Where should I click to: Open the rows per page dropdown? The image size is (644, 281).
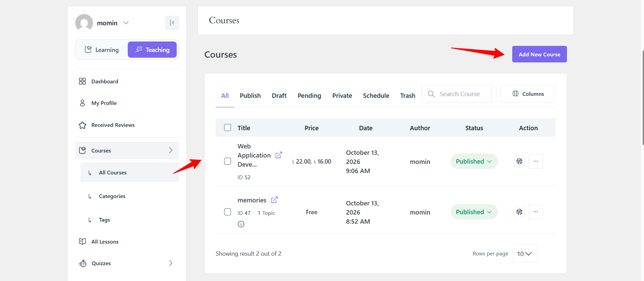coord(525,253)
